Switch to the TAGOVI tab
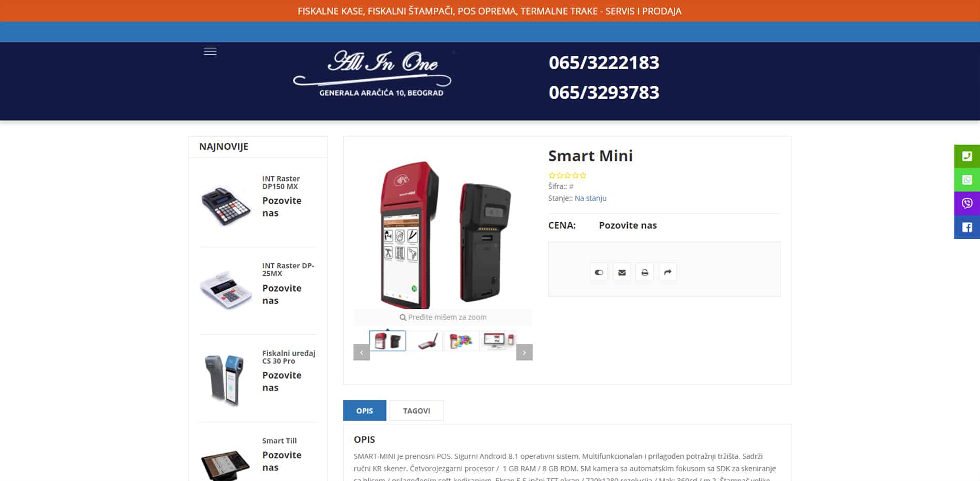The height and width of the screenshot is (481, 980). (x=416, y=410)
